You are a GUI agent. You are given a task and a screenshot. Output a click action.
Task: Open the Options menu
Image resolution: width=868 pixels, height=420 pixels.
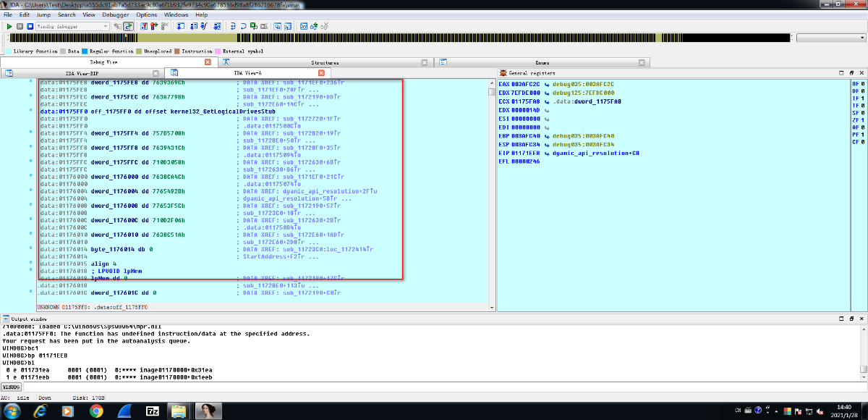click(x=147, y=14)
